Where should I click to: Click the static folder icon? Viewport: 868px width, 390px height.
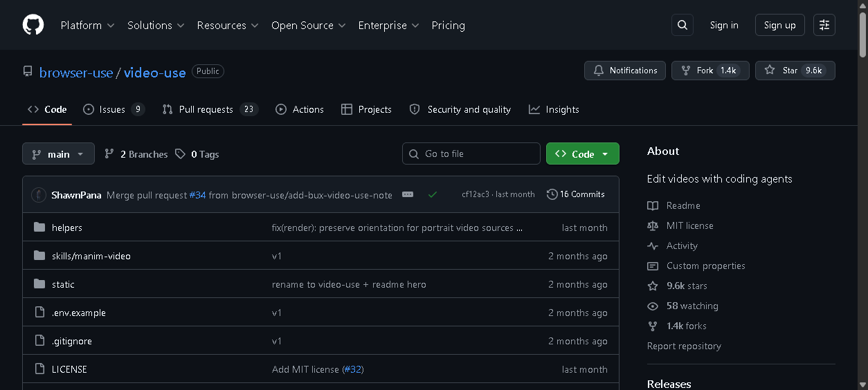[39, 284]
